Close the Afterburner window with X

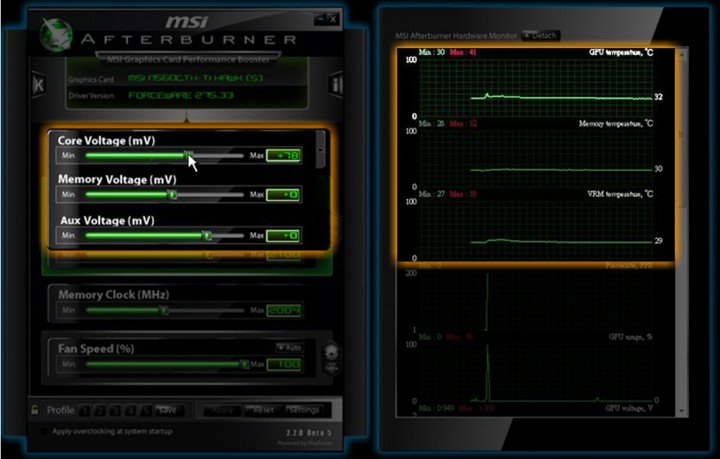[x=334, y=19]
